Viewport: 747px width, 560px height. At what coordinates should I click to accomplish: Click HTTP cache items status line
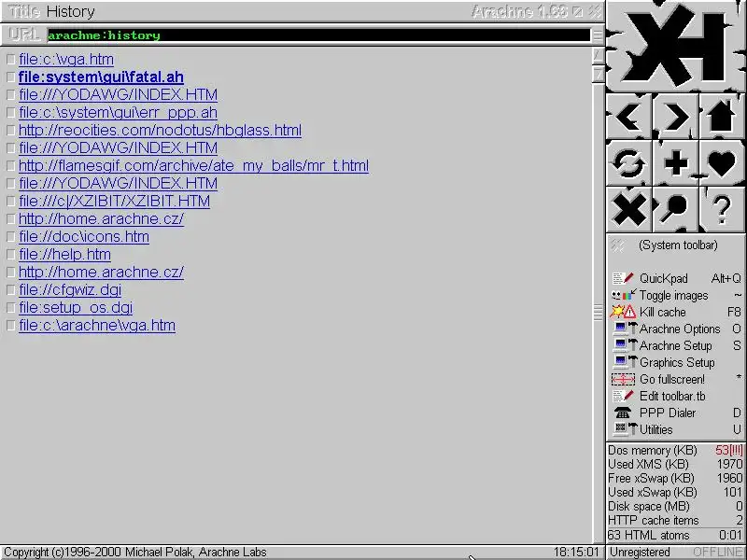(x=675, y=520)
